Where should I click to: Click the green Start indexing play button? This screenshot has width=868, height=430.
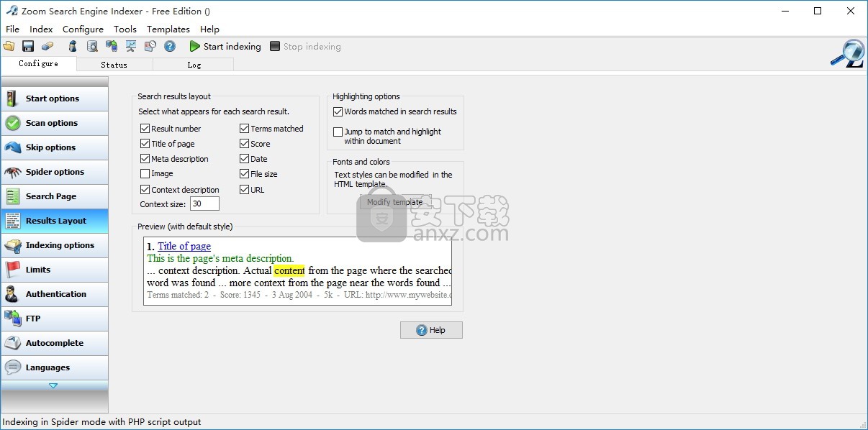pyautogui.click(x=225, y=47)
